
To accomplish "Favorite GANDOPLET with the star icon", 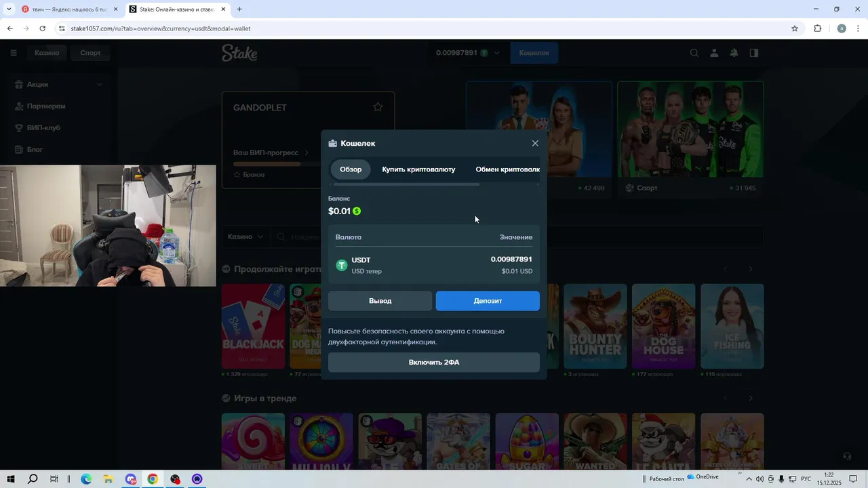I will coord(378,107).
